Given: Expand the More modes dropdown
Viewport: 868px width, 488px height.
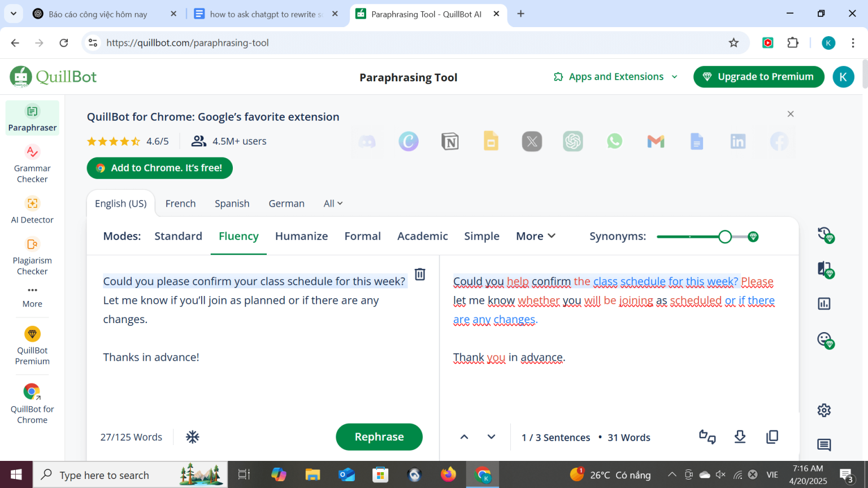Looking at the screenshot, I should (535, 236).
